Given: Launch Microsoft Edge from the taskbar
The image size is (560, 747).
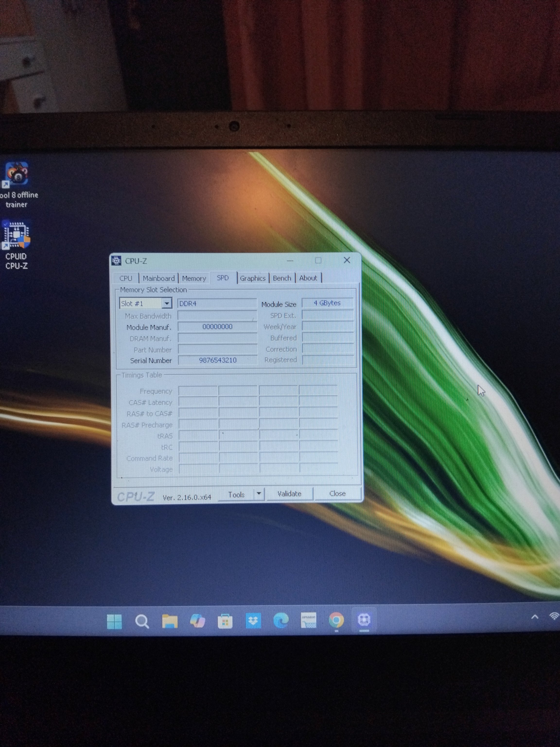Looking at the screenshot, I should click(x=281, y=620).
